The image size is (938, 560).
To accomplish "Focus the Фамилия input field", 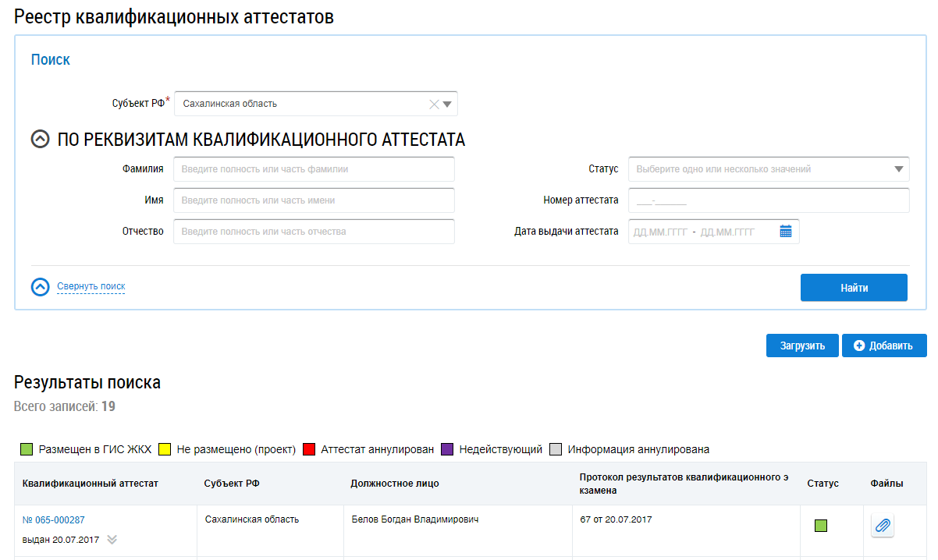I will [314, 169].
